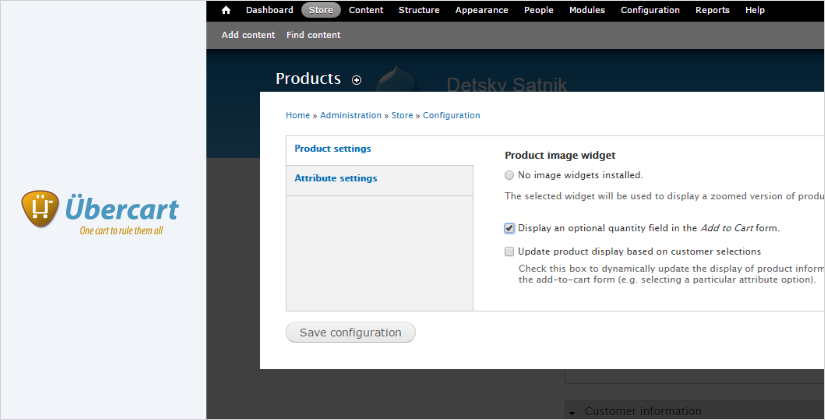Open the Structure menu

(x=419, y=10)
